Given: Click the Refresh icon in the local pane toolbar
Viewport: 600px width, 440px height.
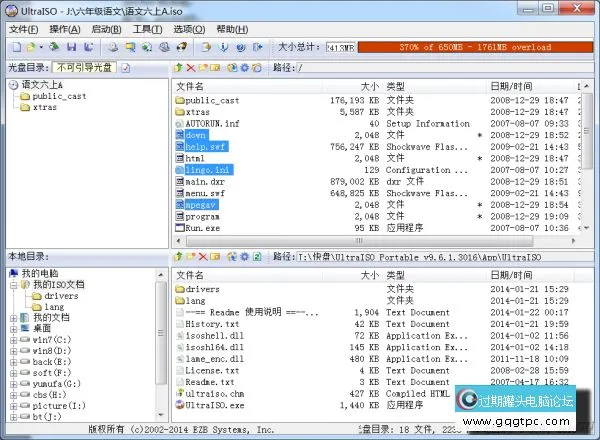Looking at the screenshot, I should click(x=258, y=257).
